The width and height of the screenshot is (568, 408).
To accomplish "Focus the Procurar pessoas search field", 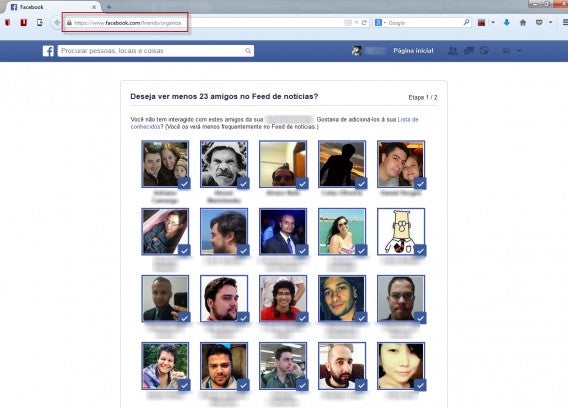I will tap(152, 51).
